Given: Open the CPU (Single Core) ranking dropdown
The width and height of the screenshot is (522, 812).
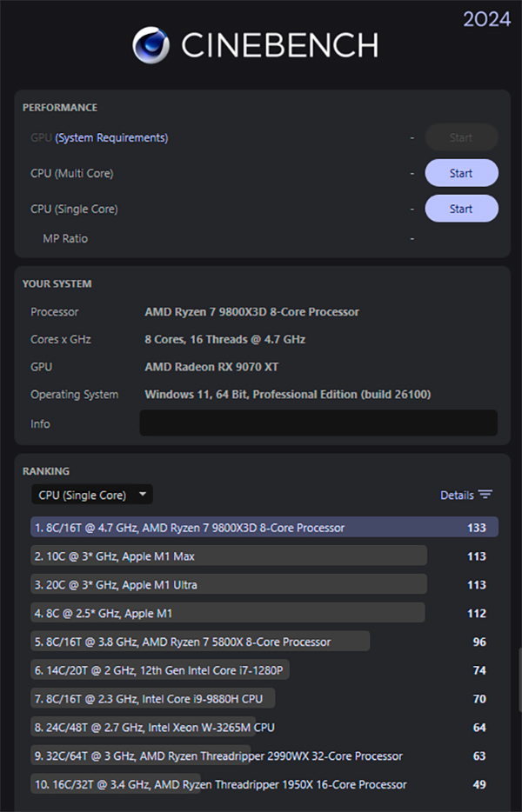Looking at the screenshot, I should click(91, 495).
